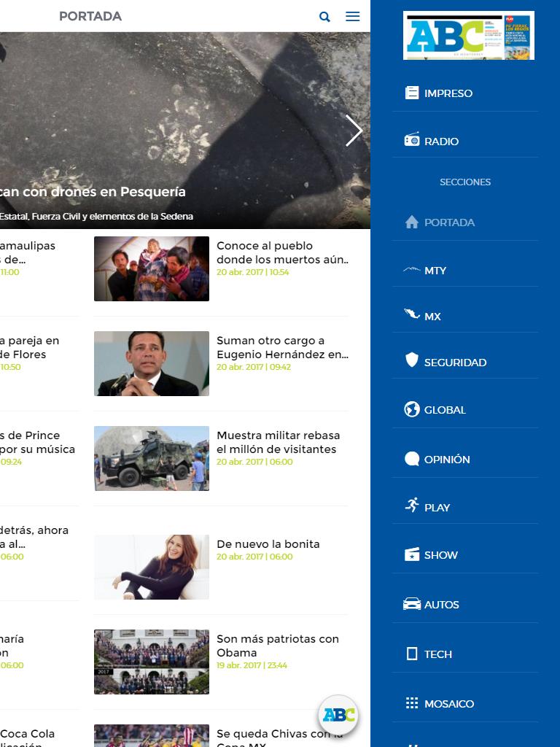Viewport: 560px width, 747px height.
Task: Open the Global globe icon
Action: 412,409
